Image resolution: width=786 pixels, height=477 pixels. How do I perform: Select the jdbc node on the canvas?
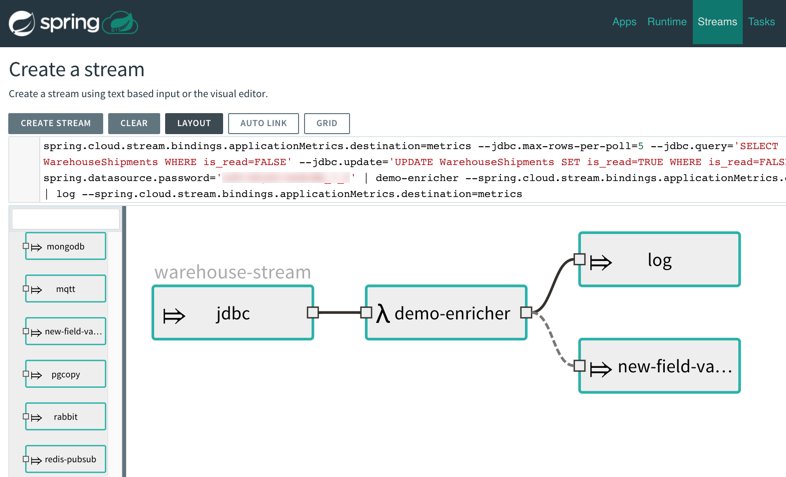point(233,313)
